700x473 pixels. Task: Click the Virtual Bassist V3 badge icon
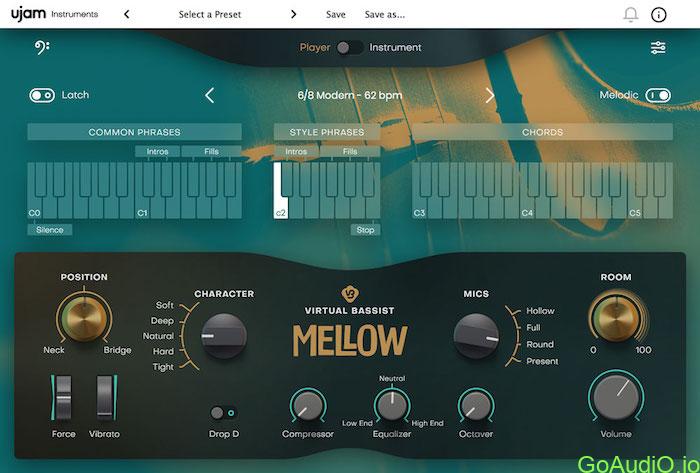(350, 294)
